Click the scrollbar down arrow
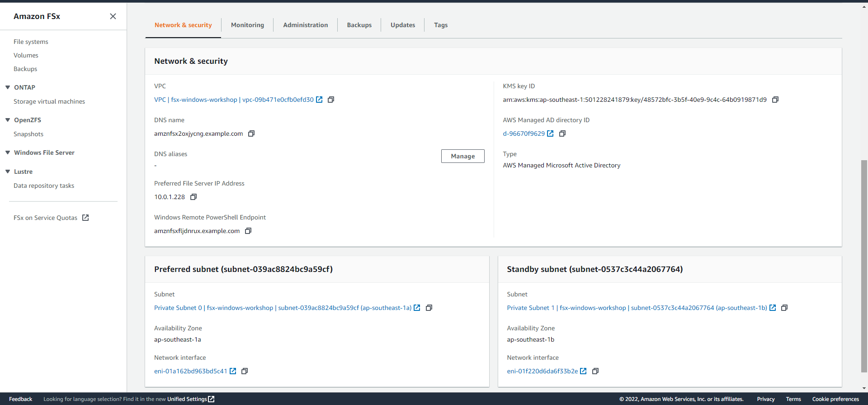The height and width of the screenshot is (405, 868). point(864,388)
